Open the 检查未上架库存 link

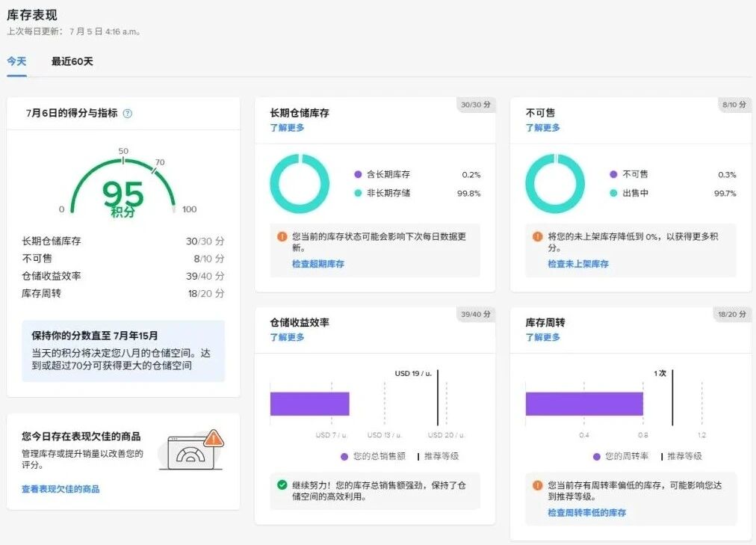point(578,264)
